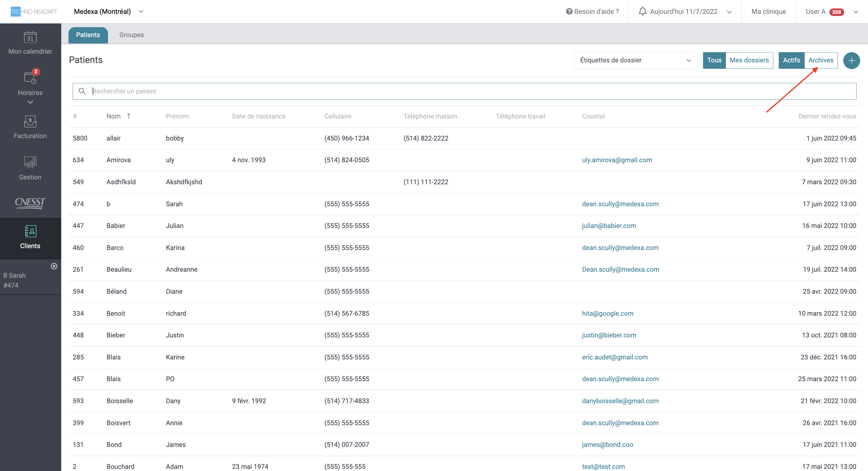Open the Facturation billing section

point(30,127)
